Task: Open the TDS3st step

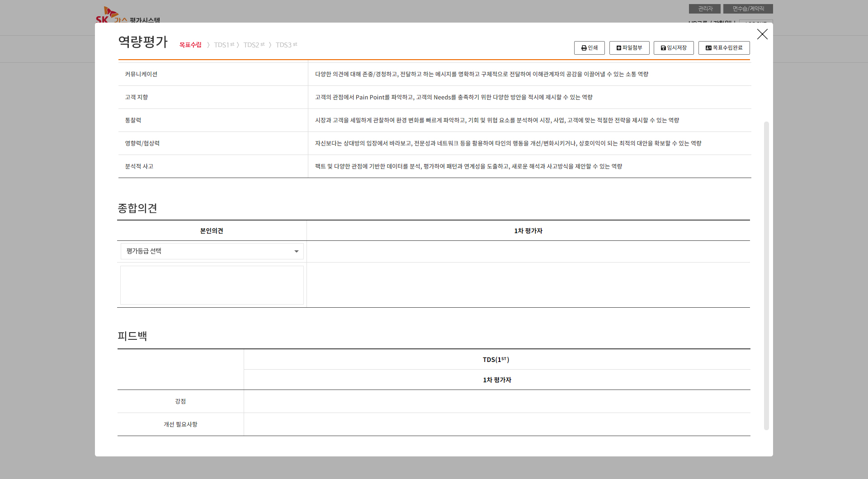Action: click(286, 45)
